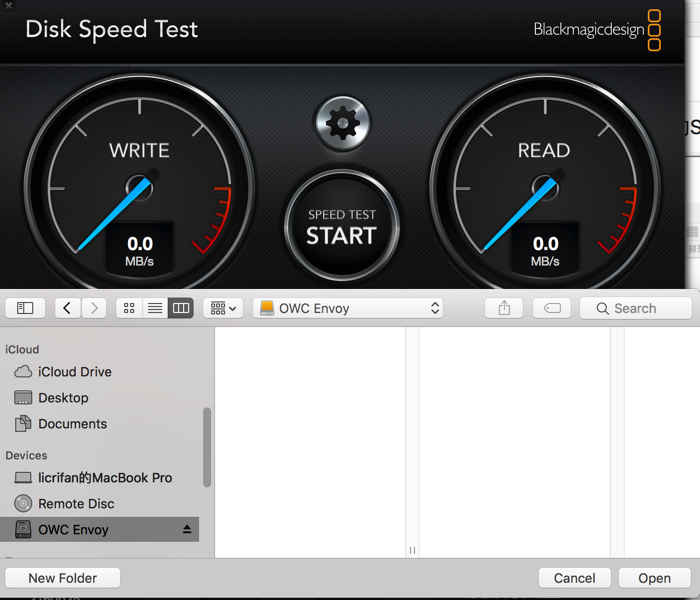Select iCloud Drive in sidebar

[x=100, y=372]
